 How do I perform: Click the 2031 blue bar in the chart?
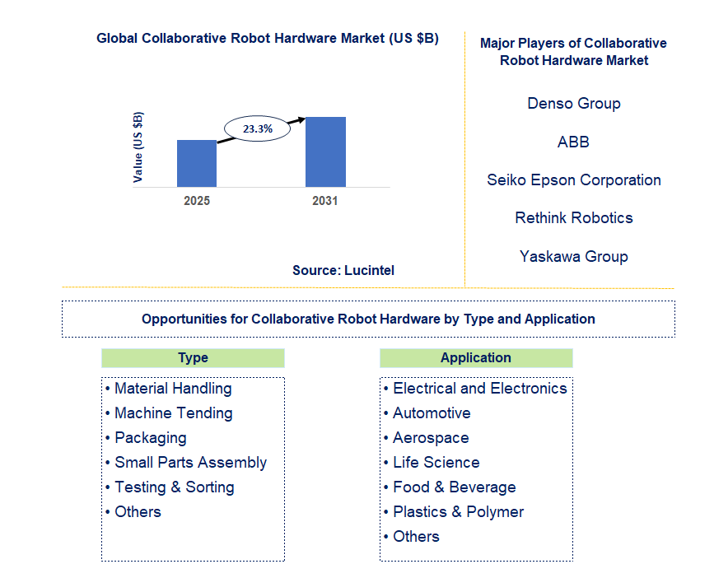click(x=325, y=151)
